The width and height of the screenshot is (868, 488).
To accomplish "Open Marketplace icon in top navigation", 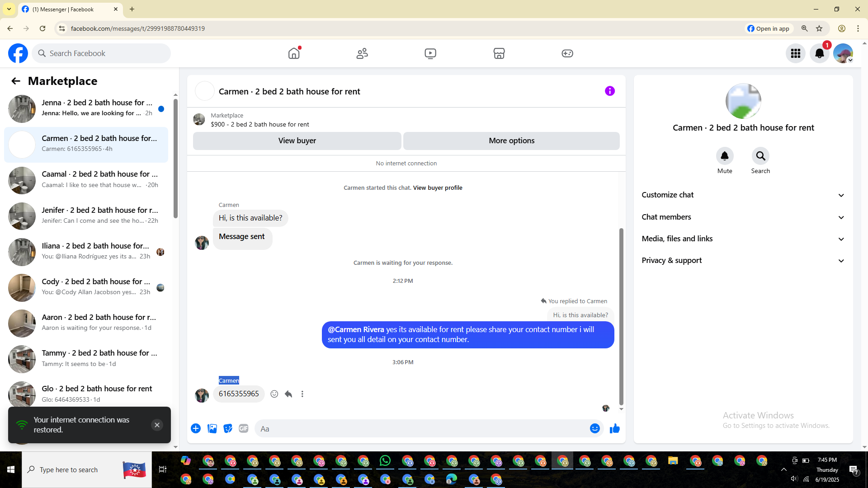I will (499, 53).
